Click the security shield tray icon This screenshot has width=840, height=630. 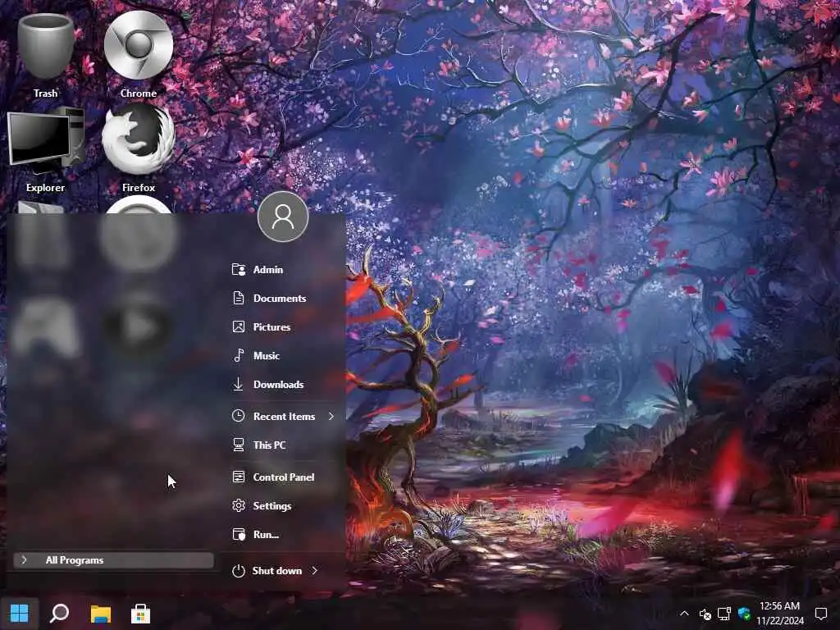744,614
